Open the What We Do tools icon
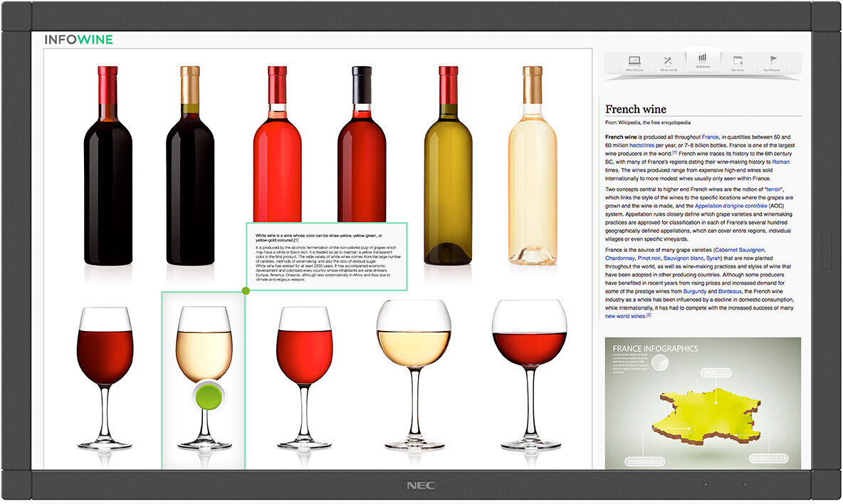The width and height of the screenshot is (843, 504). [668, 62]
